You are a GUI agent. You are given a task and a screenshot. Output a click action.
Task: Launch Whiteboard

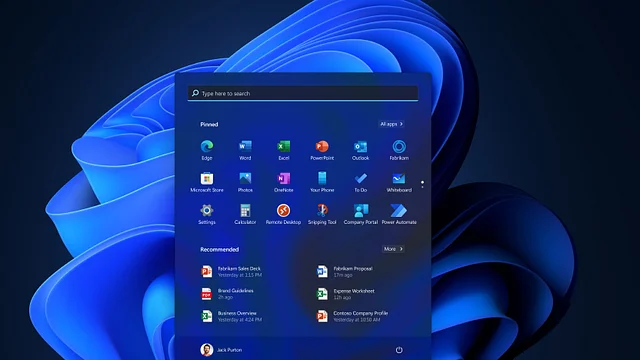[399, 182]
